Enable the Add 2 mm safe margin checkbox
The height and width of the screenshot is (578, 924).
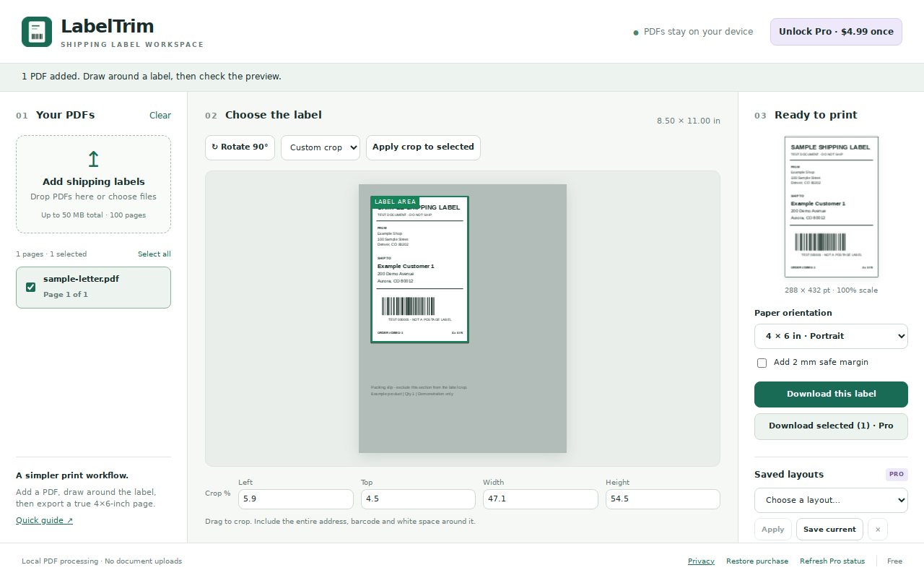tap(762, 363)
